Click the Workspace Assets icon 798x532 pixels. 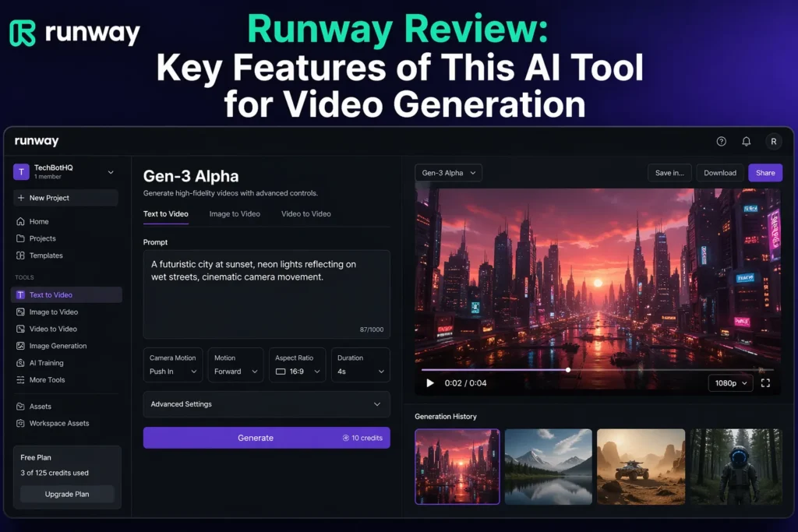tap(20, 423)
